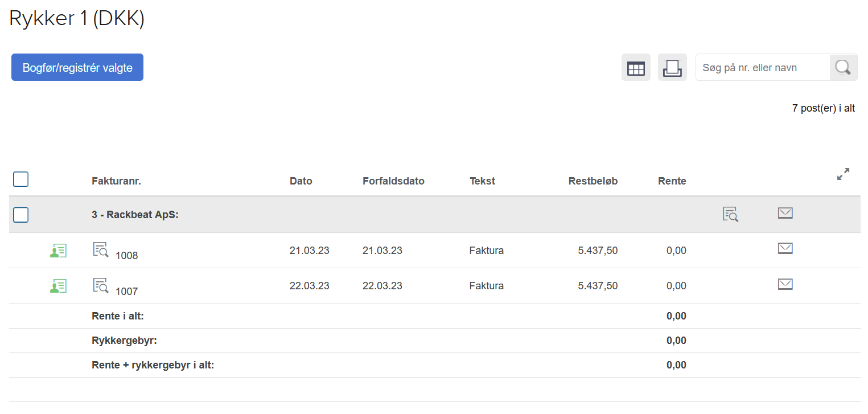Check the Rackbeat ApS row checkbox

pyautogui.click(x=21, y=215)
